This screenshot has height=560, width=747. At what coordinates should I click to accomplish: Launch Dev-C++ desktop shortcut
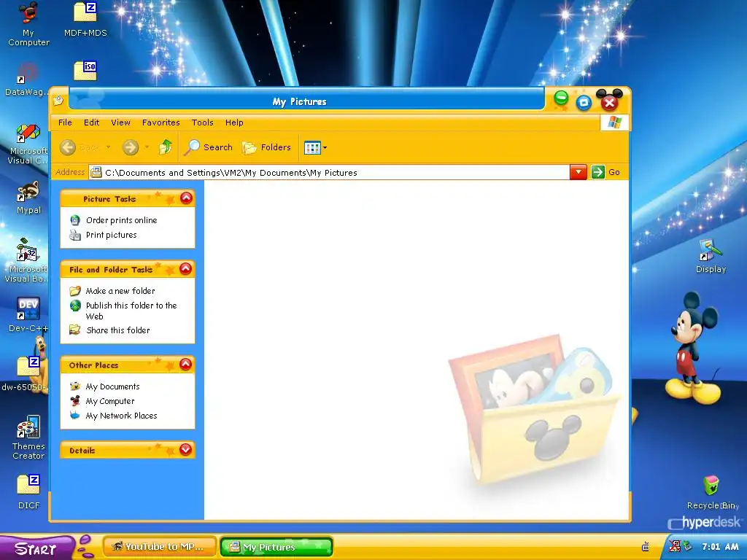[28, 314]
